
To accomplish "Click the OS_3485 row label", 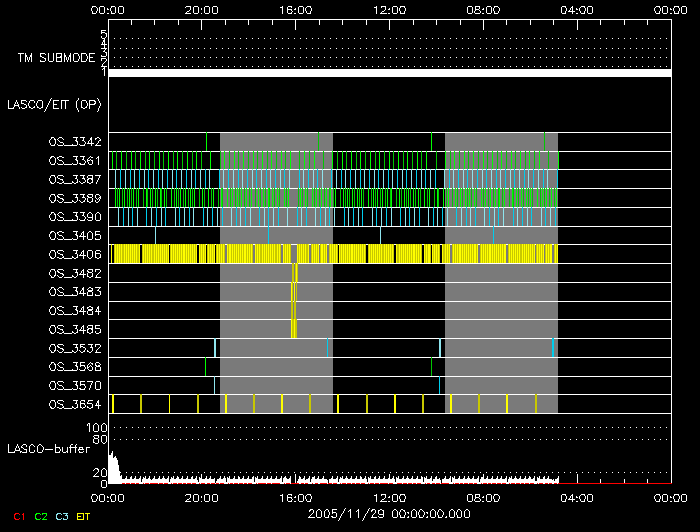I will tap(74, 329).
